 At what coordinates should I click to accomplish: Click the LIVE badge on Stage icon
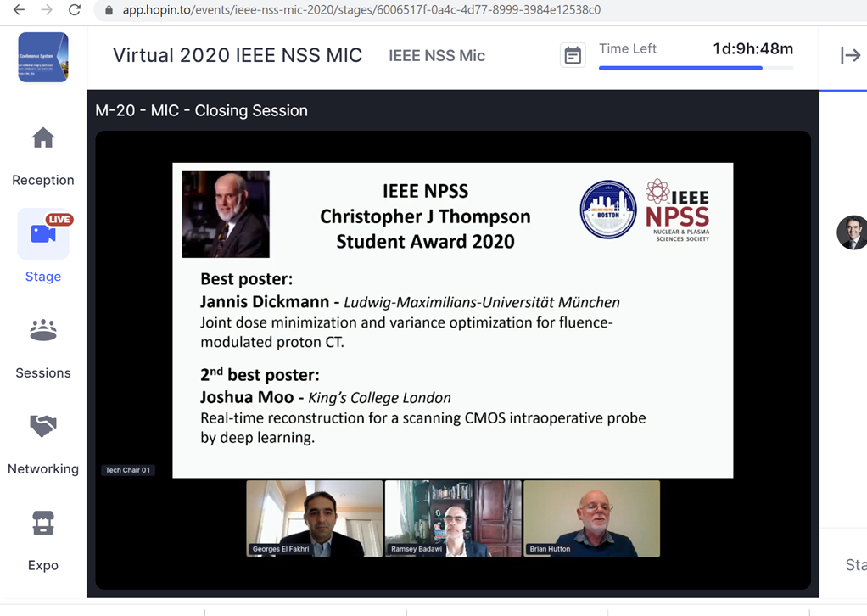point(59,220)
